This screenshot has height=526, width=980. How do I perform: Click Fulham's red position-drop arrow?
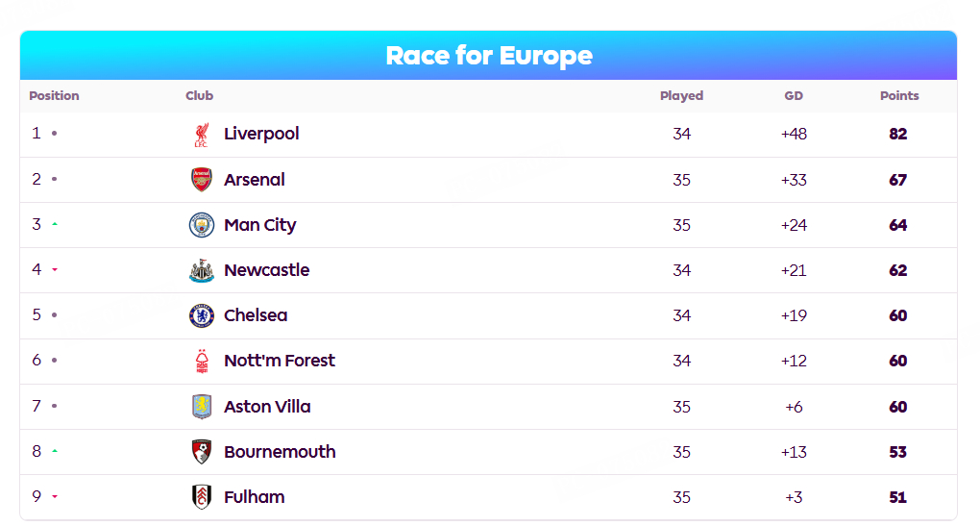pos(55,496)
